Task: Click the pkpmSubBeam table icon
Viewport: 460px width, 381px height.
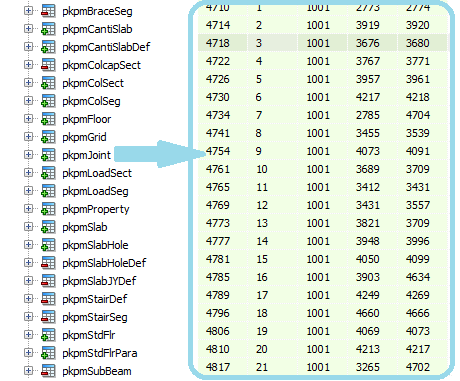Action: [48, 371]
